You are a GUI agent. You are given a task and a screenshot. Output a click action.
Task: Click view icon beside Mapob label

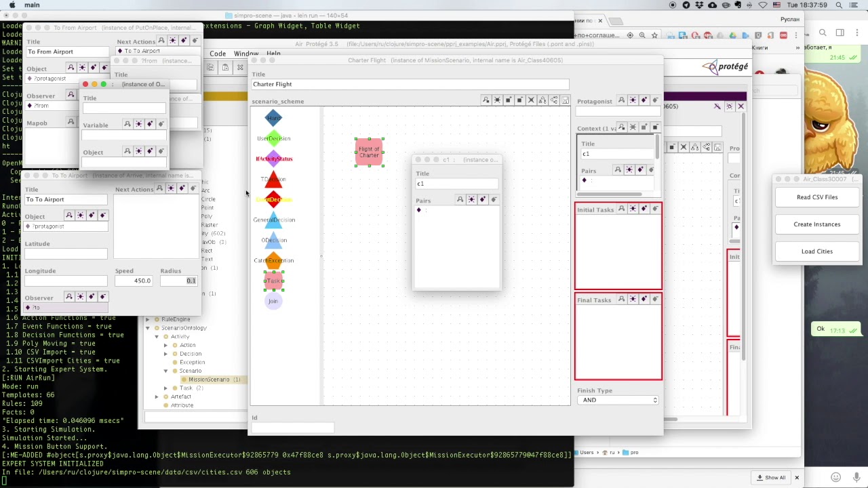[71, 122]
